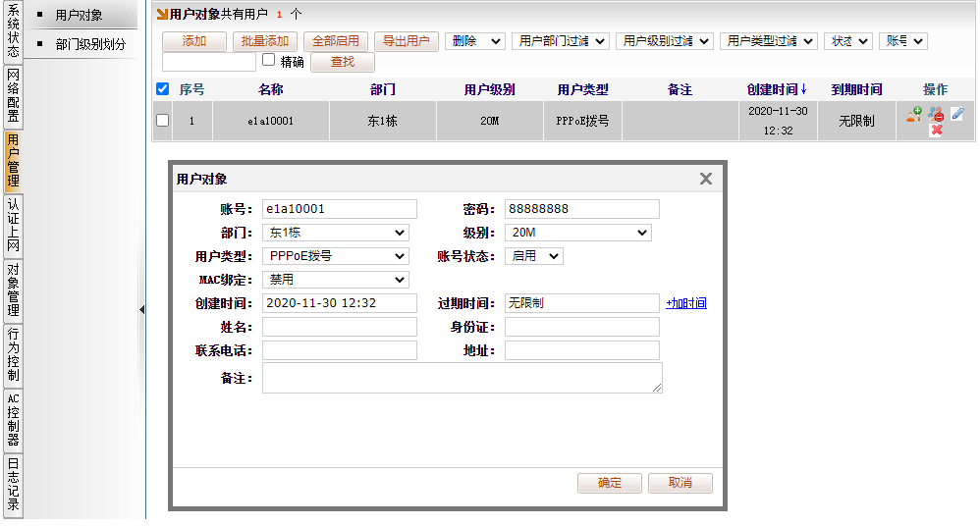Open the MAC绑定 dropdown showing 禁用
Image resolution: width=980 pixels, height=526 pixels.
tap(336, 280)
